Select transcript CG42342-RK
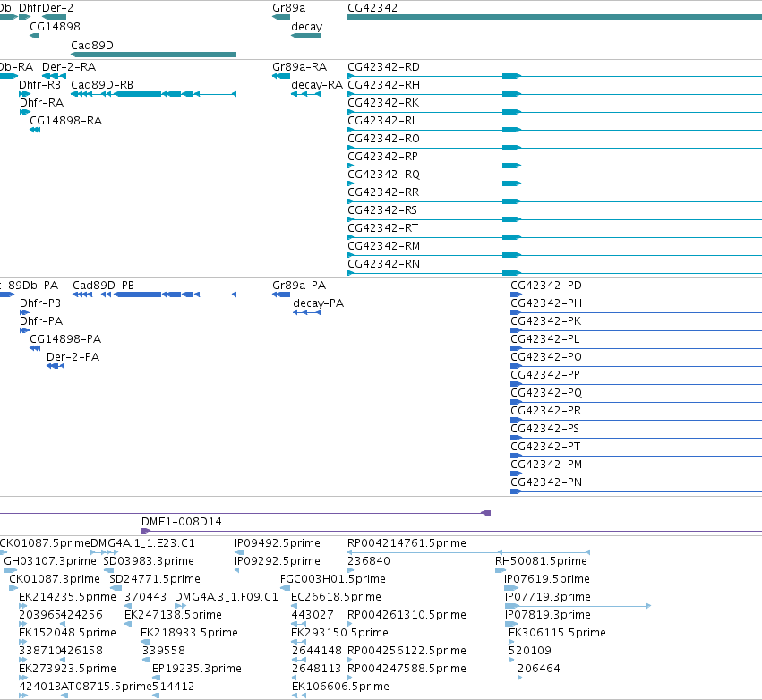The width and height of the screenshot is (762, 700). [x=383, y=103]
